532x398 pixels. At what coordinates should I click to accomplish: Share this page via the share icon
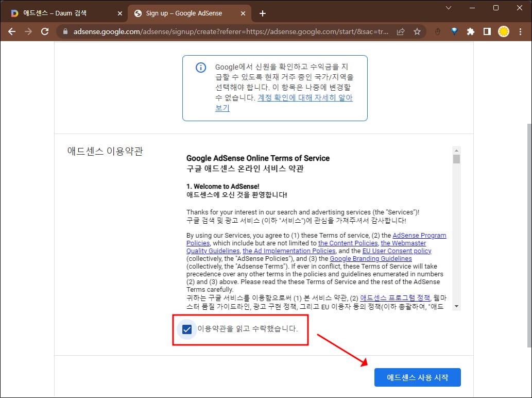[x=401, y=31]
